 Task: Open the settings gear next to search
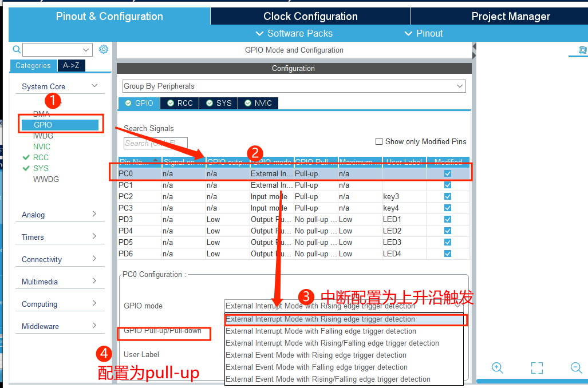(x=104, y=49)
